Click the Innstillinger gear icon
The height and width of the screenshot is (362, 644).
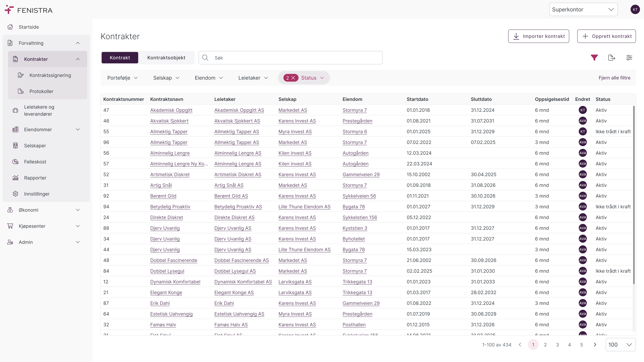pyautogui.click(x=15, y=194)
